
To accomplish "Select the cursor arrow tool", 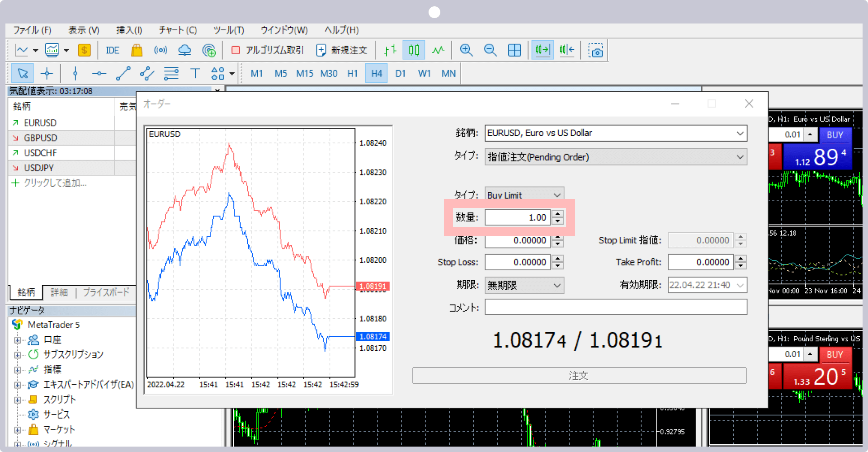I will tap(23, 73).
